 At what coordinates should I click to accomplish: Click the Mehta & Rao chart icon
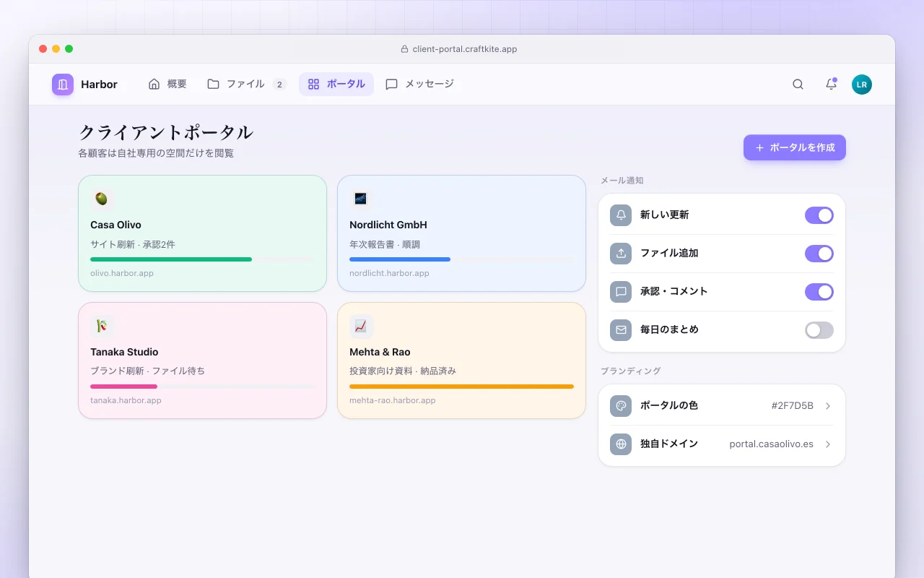[361, 327]
